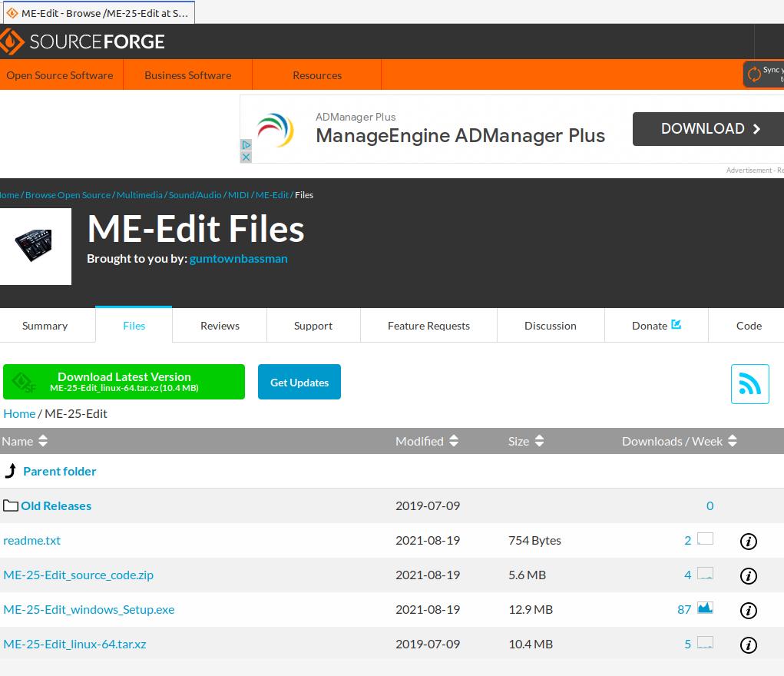This screenshot has width=784, height=676.
Task: Open the RSS feed icon
Action: (749, 384)
